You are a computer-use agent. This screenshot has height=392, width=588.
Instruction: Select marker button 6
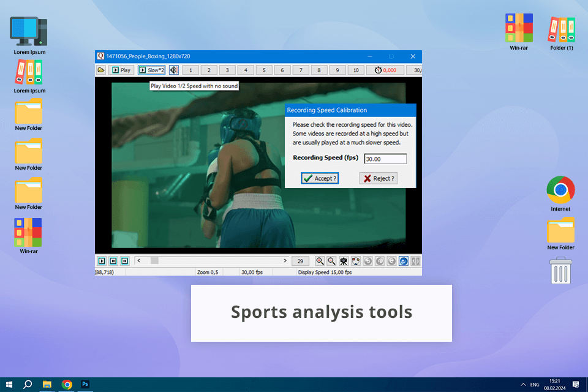pyautogui.click(x=282, y=70)
